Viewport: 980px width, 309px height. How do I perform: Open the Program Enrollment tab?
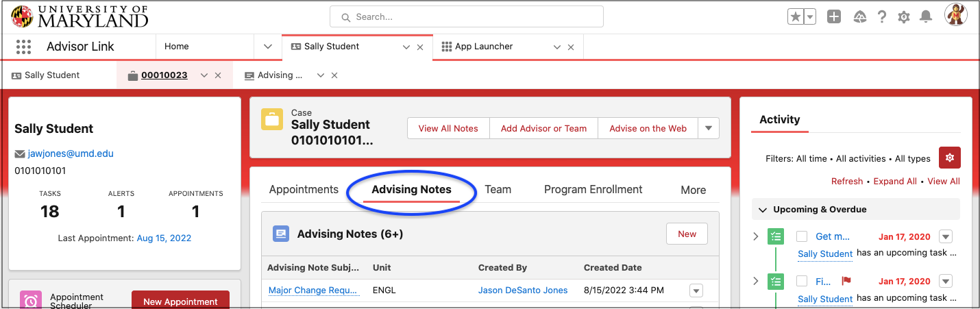[593, 190]
